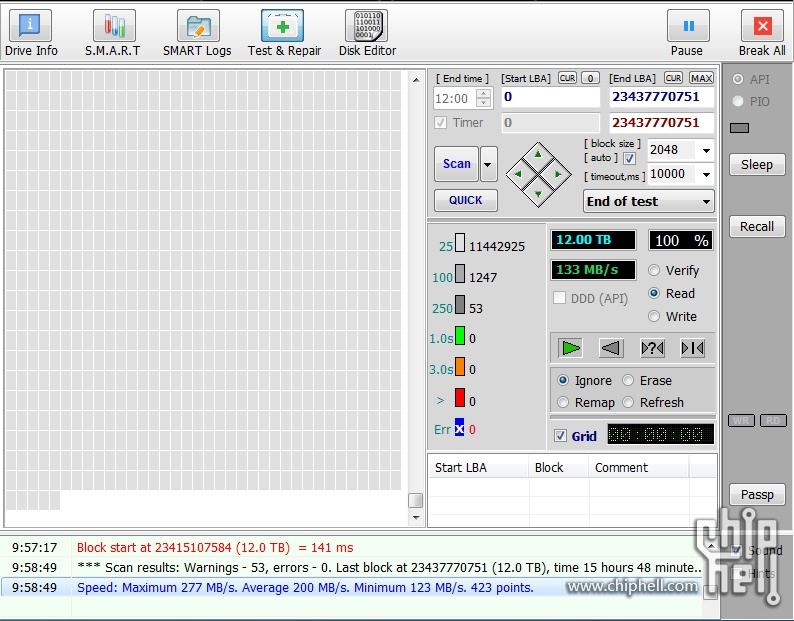
Task: Click the Start LBA column header
Action: (479, 468)
